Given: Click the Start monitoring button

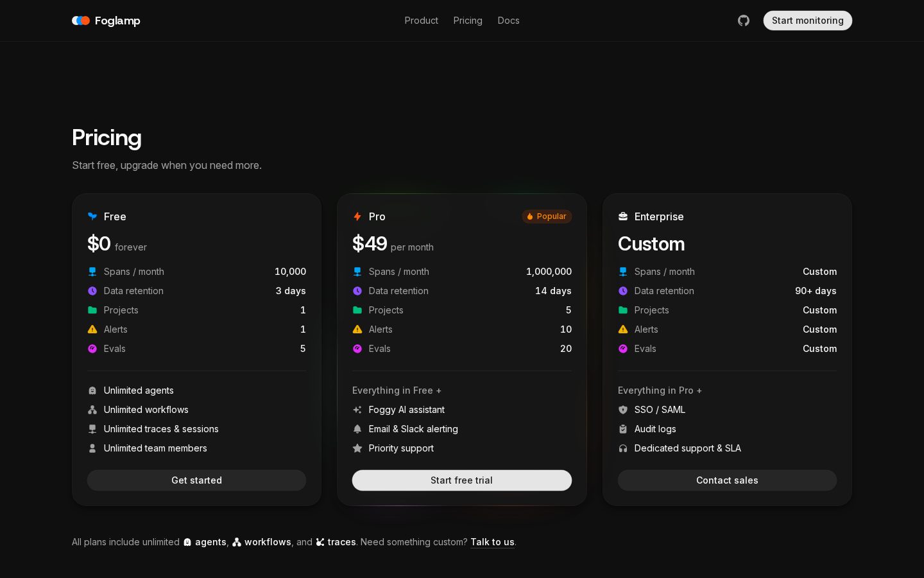Looking at the screenshot, I should (x=808, y=21).
